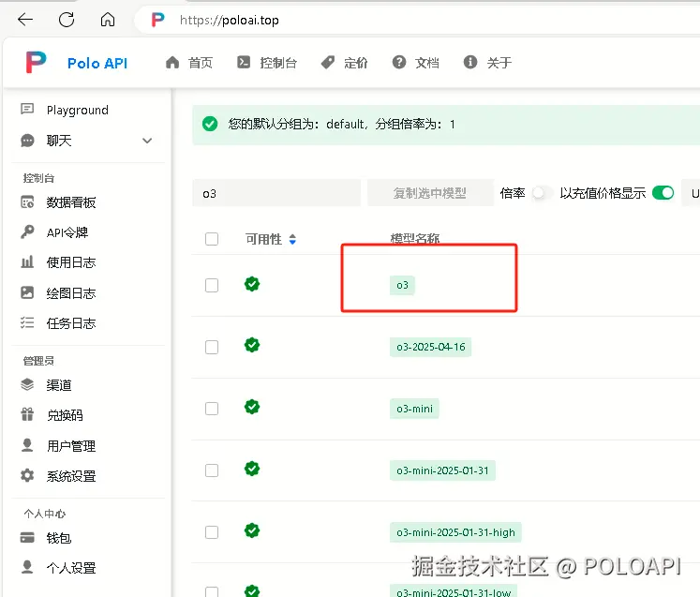Click the info icon beside 关于
The image size is (700, 597).
click(470, 62)
